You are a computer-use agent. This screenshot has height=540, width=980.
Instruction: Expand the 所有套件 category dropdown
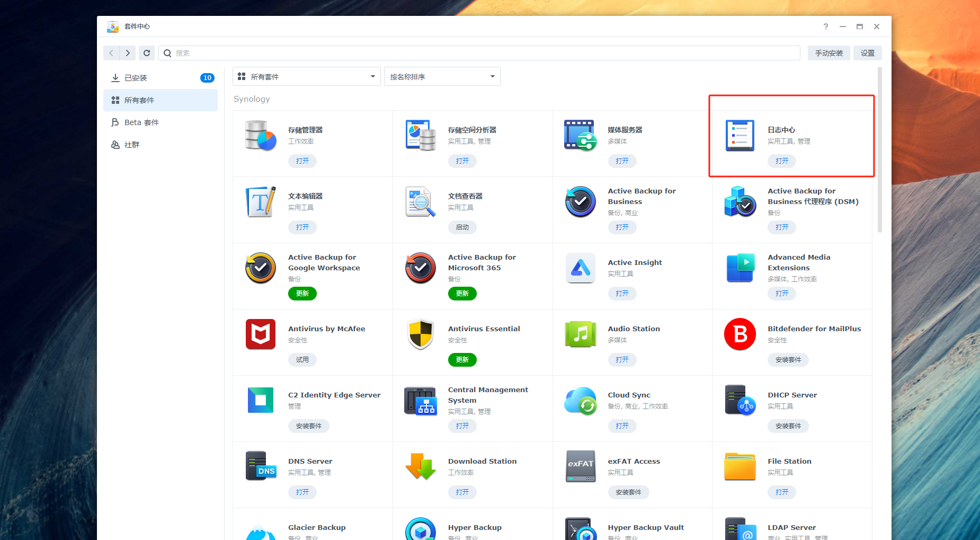pyautogui.click(x=307, y=76)
